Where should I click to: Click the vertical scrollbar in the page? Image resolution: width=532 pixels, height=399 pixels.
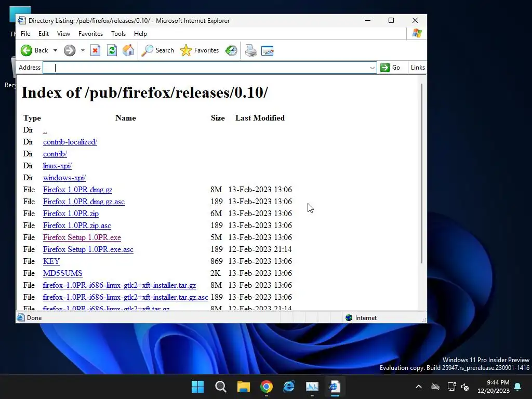[422, 173]
